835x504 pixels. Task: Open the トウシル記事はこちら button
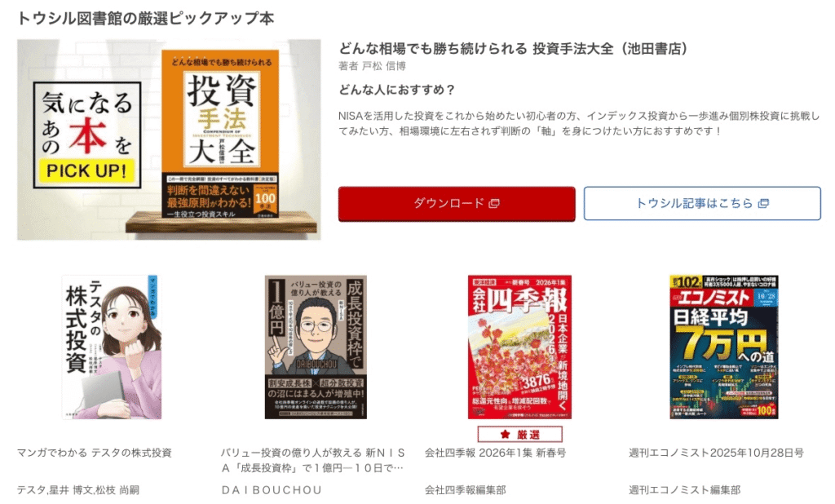click(x=702, y=203)
